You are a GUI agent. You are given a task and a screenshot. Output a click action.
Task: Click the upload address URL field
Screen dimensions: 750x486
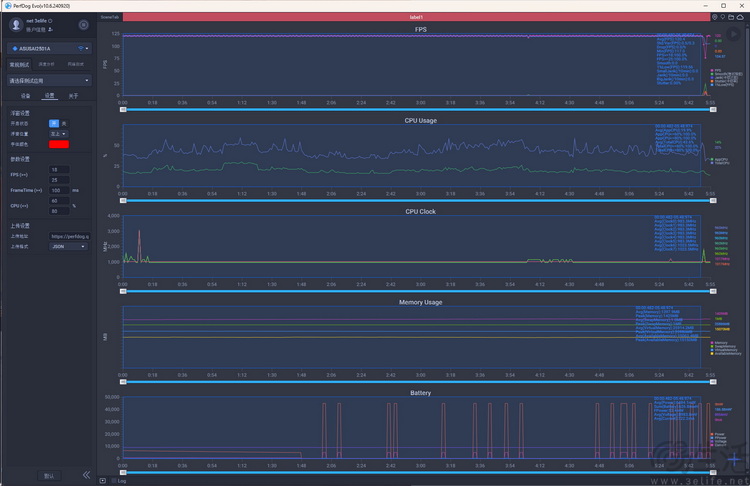click(69, 236)
